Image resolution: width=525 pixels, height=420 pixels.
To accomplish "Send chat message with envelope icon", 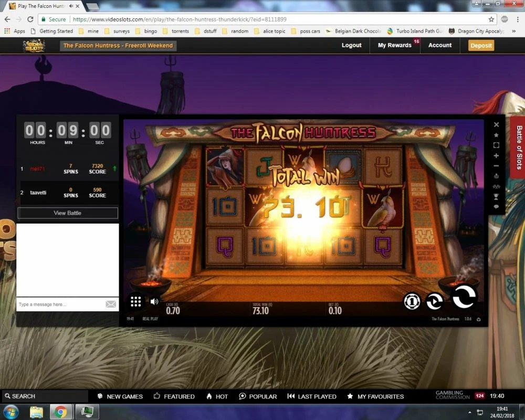I will (111, 304).
